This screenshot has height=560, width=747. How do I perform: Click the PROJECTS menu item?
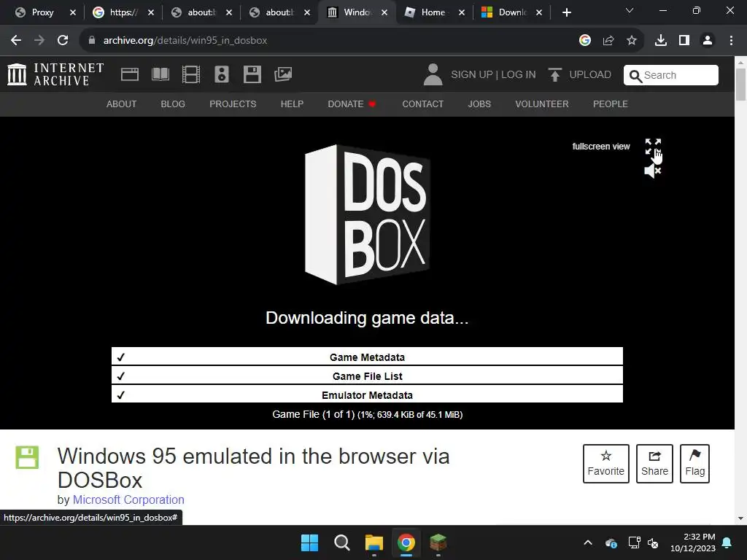click(x=233, y=104)
